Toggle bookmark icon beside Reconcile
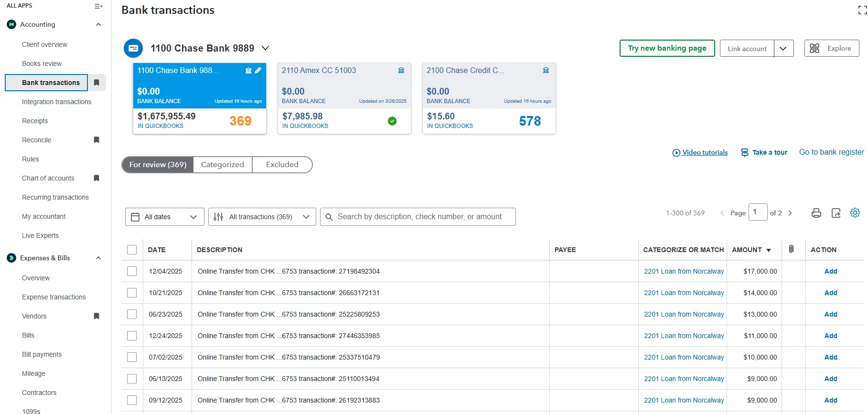Screen dimensions: 868x414 pos(96,140)
